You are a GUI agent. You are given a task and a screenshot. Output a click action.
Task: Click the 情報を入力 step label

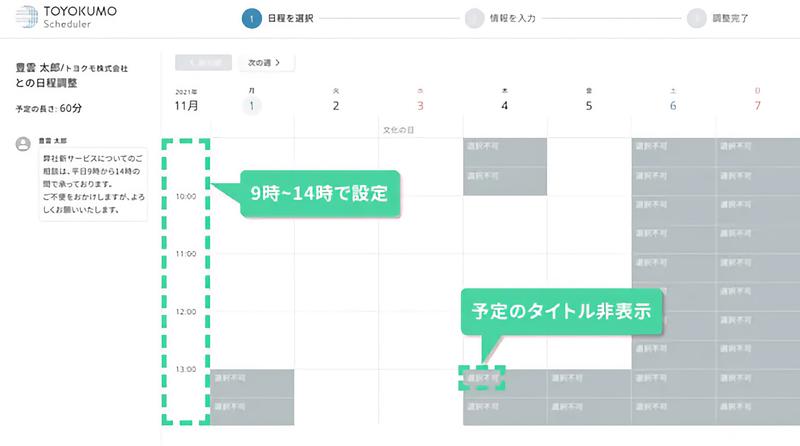point(513,18)
